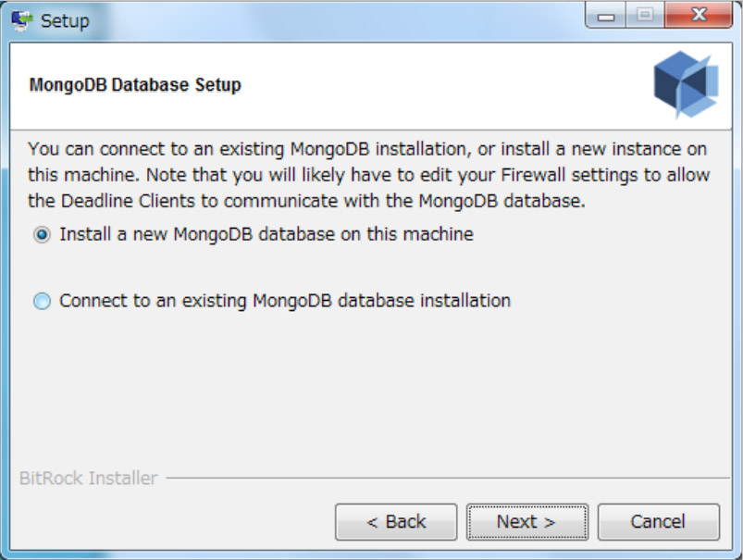Proceed by pressing the Next button
This screenshot has width=743, height=560.
[526, 522]
